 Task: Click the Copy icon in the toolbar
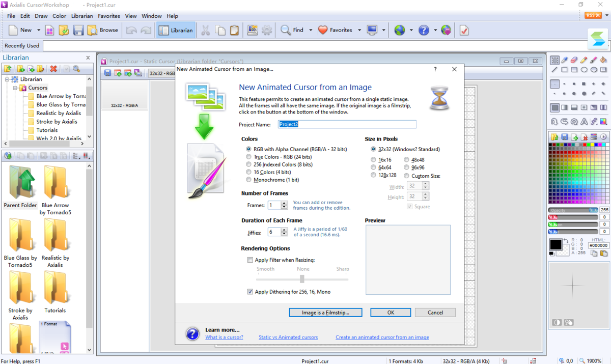220,30
